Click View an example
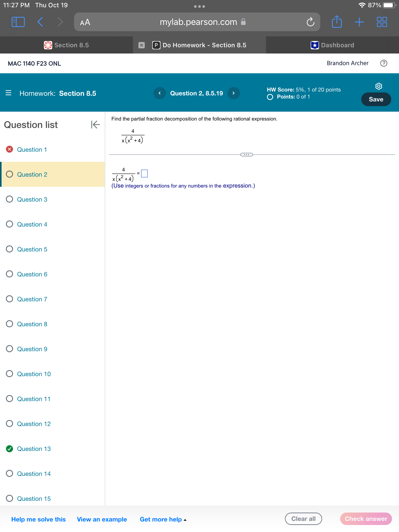This screenshot has height=532, width=399. tap(102, 519)
